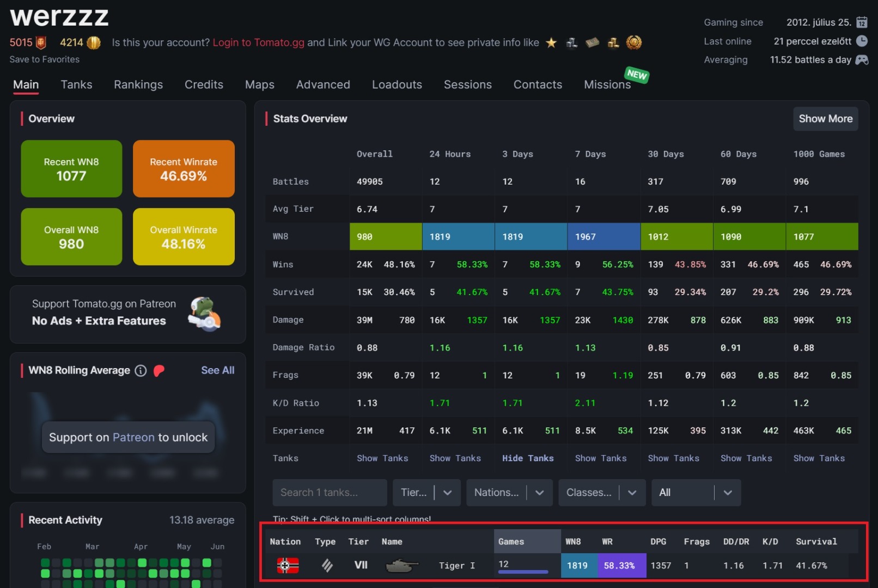
Task: Click the info icon beside WN8 Rolling Average
Action: 141,371
